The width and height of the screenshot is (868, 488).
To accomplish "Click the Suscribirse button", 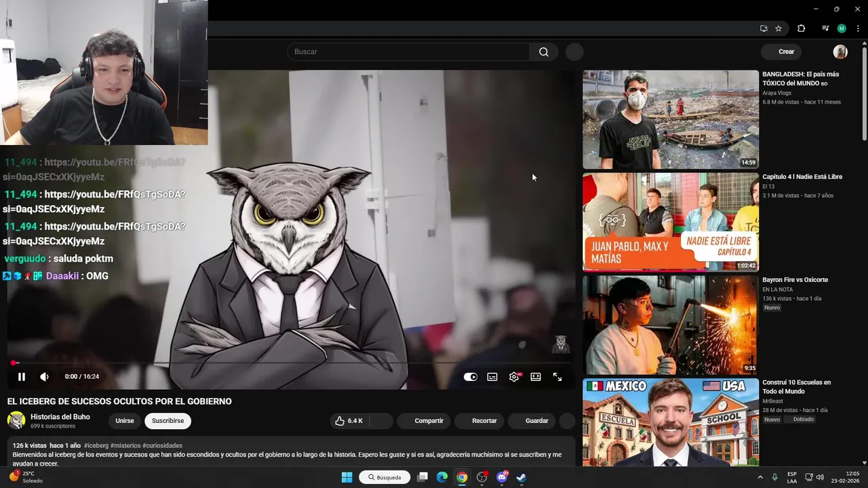I will coord(167,421).
